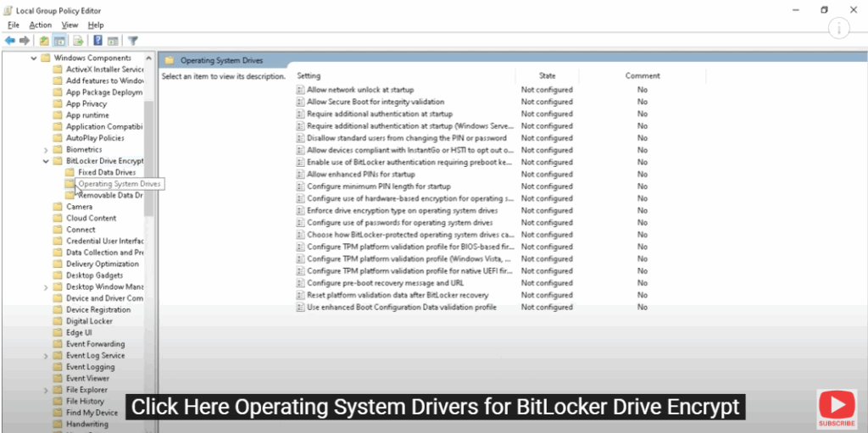Click the tree pane scroll-up arrow

pyautogui.click(x=148, y=58)
